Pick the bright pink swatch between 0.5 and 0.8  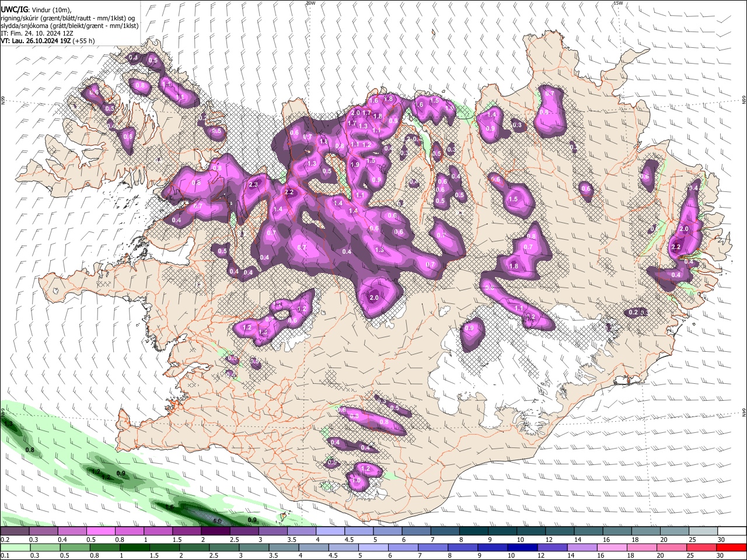click(100, 531)
